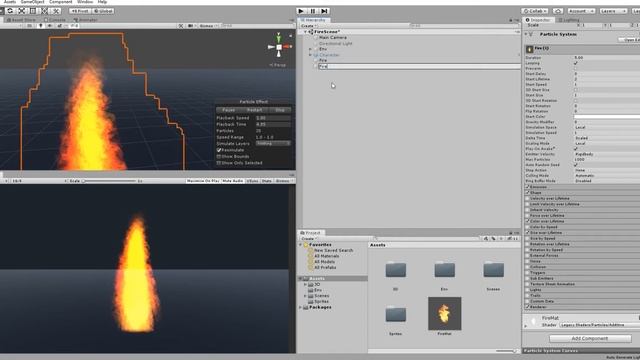Screen dimensions: 640x360
Task: Expand the Character object in Hierarchy
Action: click(x=310, y=55)
